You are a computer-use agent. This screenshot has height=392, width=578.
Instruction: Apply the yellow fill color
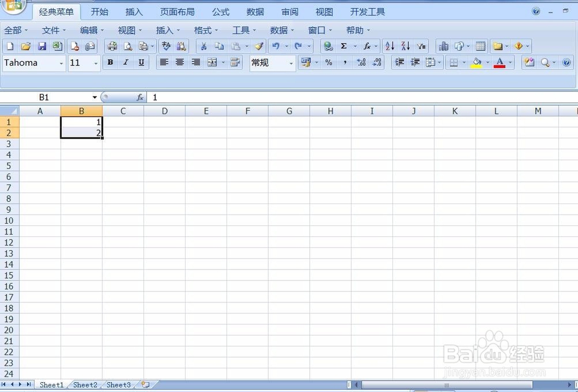[477, 62]
